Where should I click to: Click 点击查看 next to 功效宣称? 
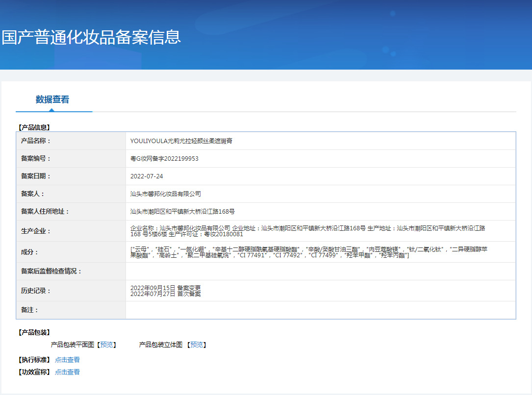click(x=68, y=372)
